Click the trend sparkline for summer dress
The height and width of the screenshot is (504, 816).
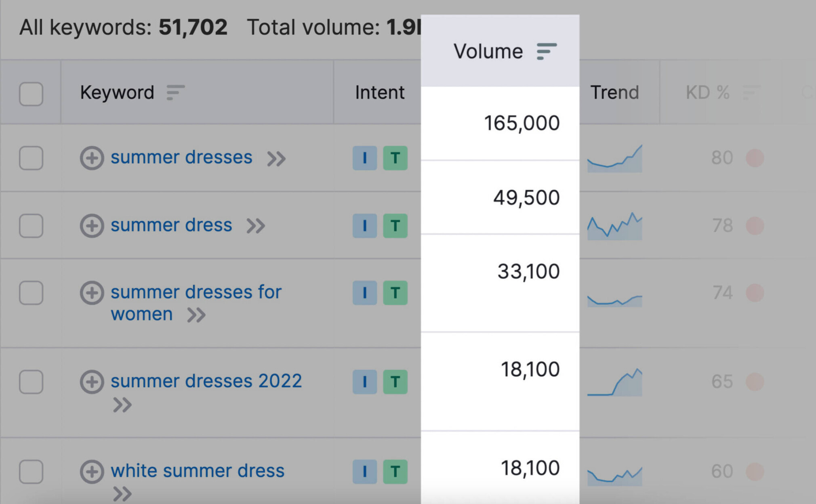click(x=614, y=226)
